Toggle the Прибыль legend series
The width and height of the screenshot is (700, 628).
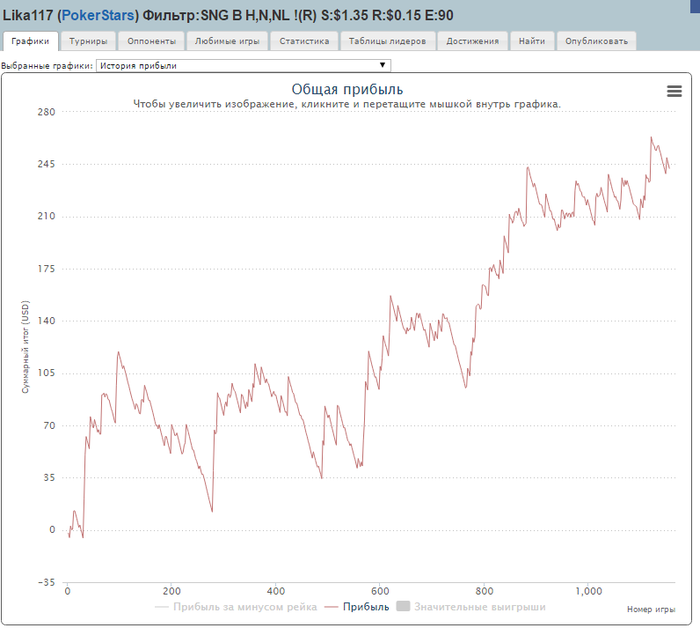click(357, 607)
